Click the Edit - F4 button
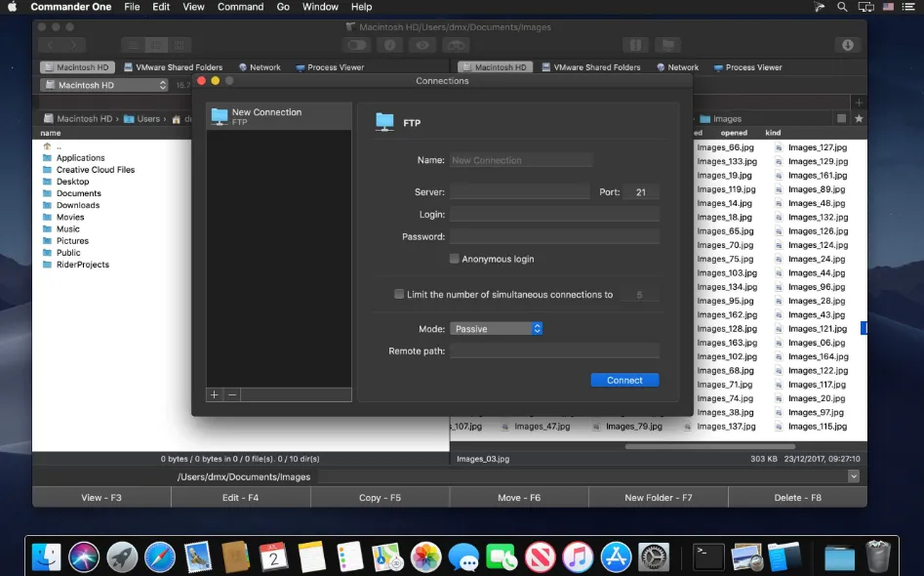This screenshot has width=924, height=576. (240, 498)
